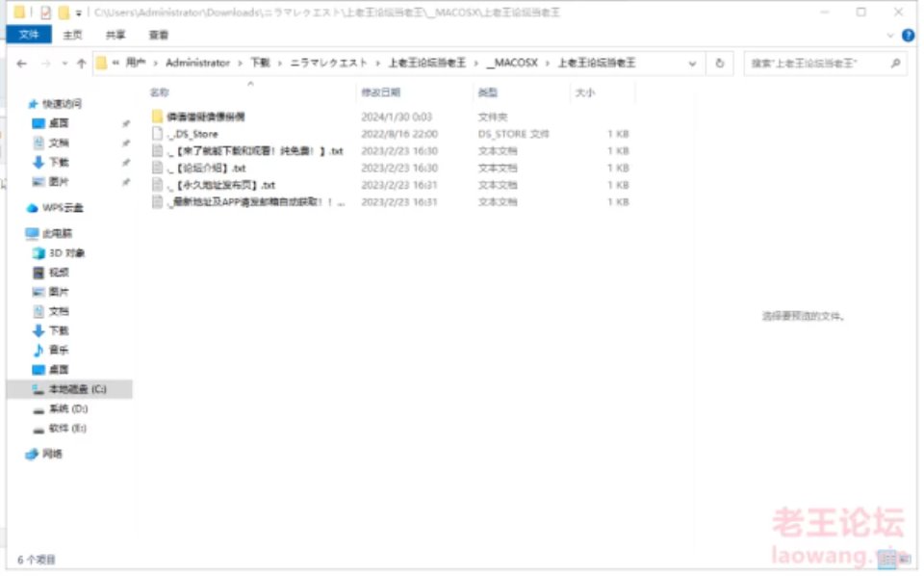Viewport: 924px width, 576px height.
Task: Open the yellow folder at top of file list
Action: [204, 117]
